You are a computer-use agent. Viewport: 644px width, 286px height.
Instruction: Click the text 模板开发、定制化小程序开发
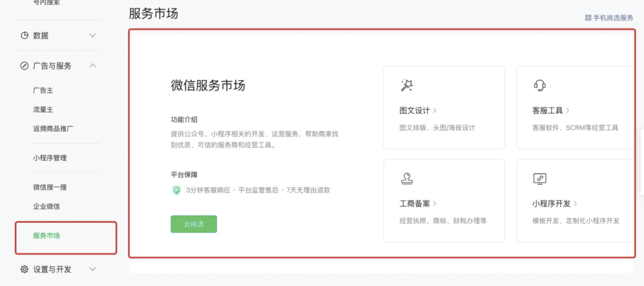(576, 221)
